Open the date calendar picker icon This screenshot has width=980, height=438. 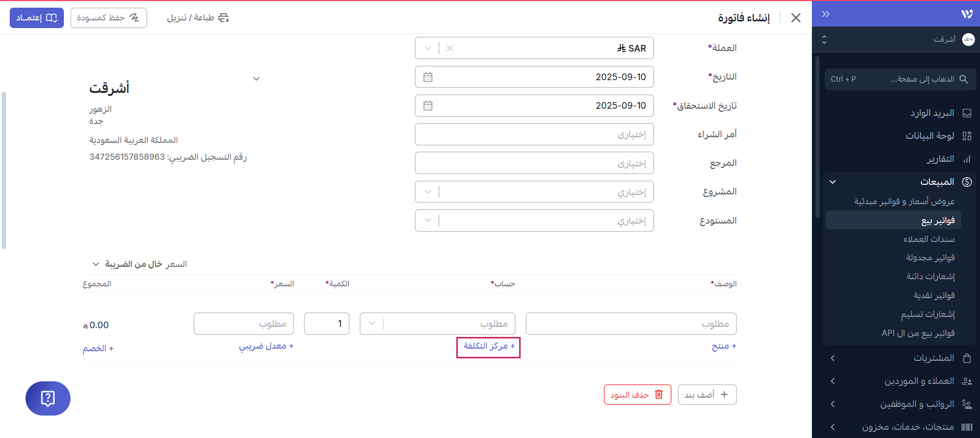pyautogui.click(x=428, y=77)
